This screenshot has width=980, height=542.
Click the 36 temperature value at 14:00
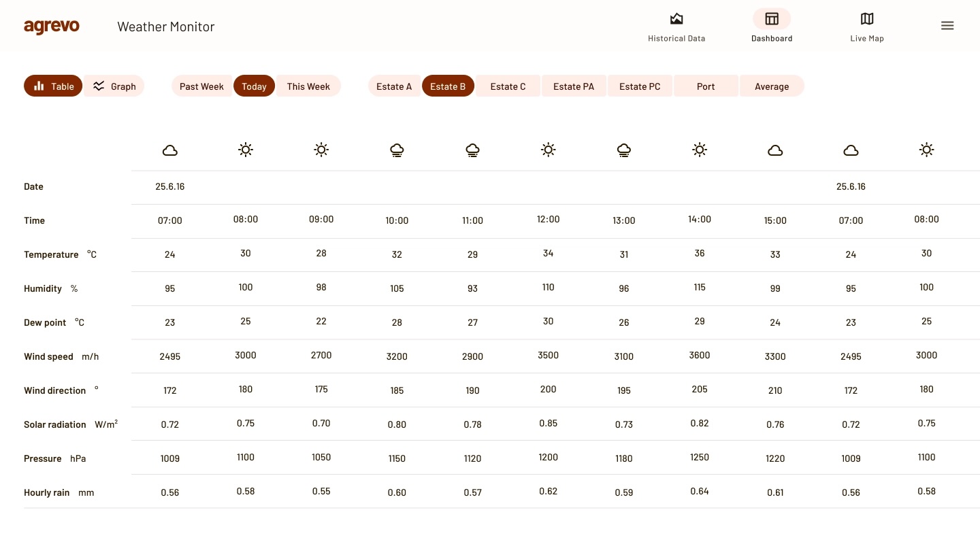coord(700,253)
